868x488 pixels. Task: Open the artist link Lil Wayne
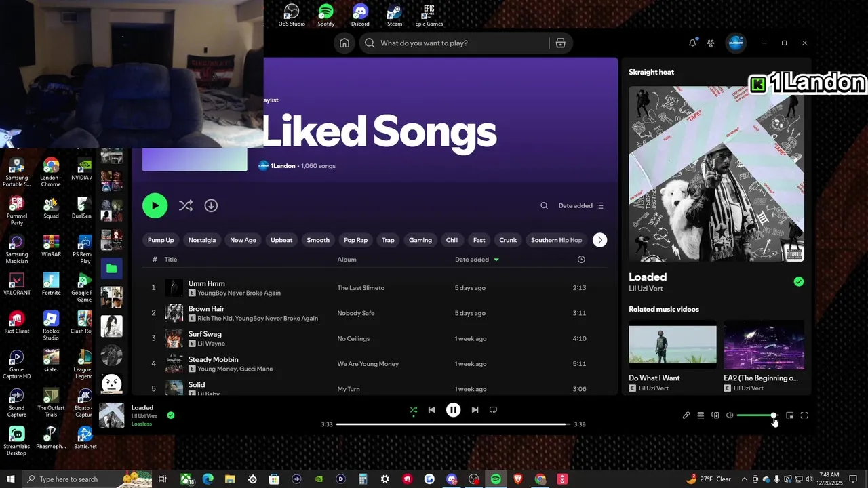pyautogui.click(x=210, y=344)
